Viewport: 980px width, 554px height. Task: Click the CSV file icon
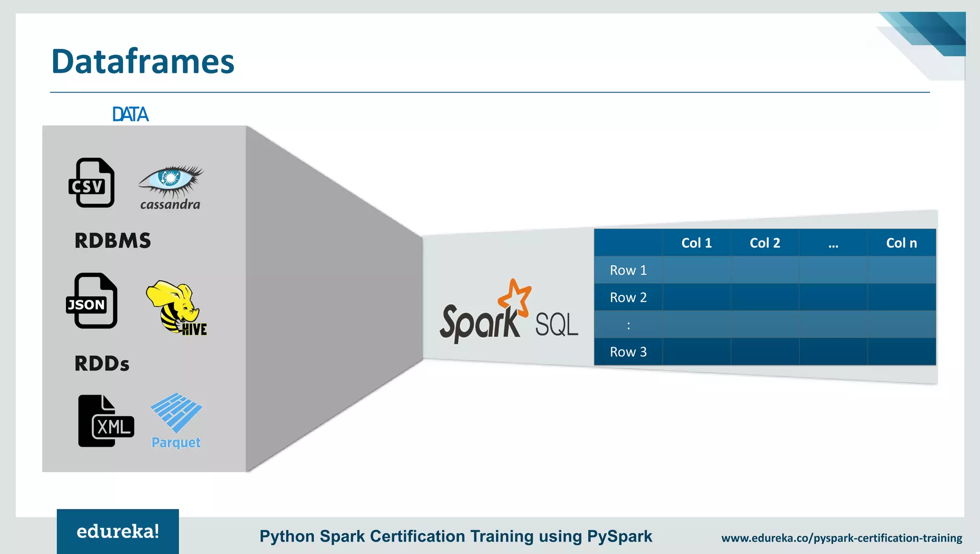(91, 182)
